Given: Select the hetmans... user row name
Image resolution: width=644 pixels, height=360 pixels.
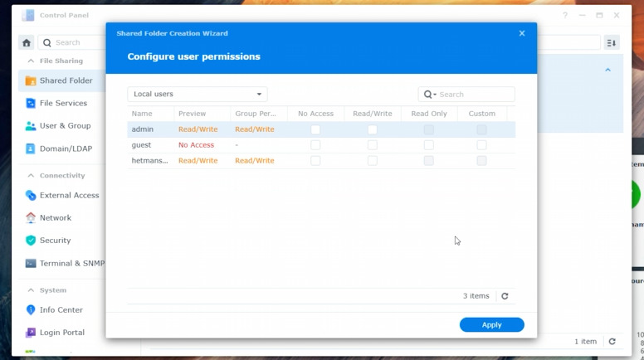Looking at the screenshot, I should pyautogui.click(x=149, y=160).
